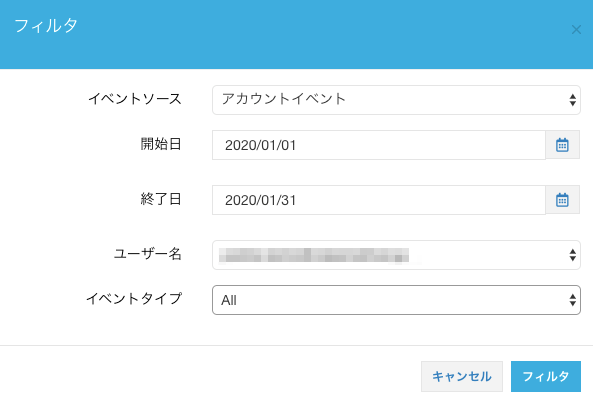
Task: Apply with the blue フィルタ button
Action: click(x=546, y=376)
